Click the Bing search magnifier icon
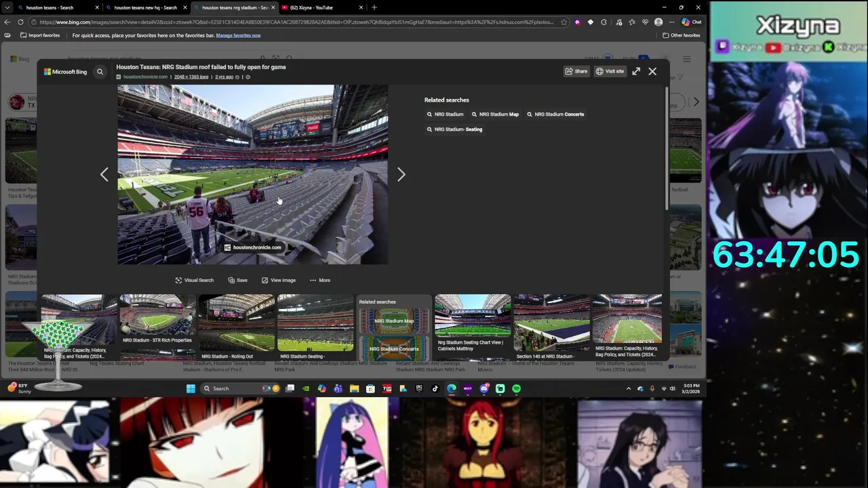The image size is (868, 488). point(100,71)
